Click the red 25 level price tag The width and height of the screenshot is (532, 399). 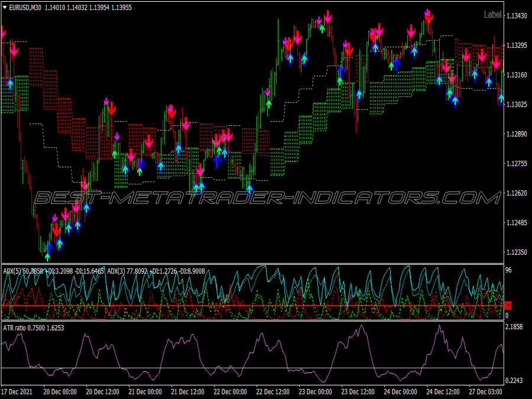point(508,306)
